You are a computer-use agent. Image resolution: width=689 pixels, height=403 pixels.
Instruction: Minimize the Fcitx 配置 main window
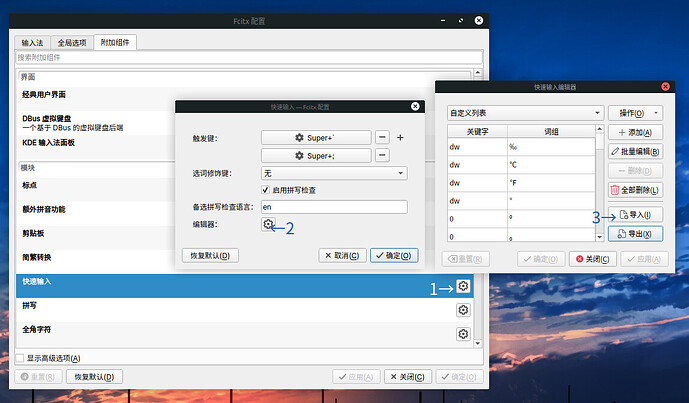[443, 20]
